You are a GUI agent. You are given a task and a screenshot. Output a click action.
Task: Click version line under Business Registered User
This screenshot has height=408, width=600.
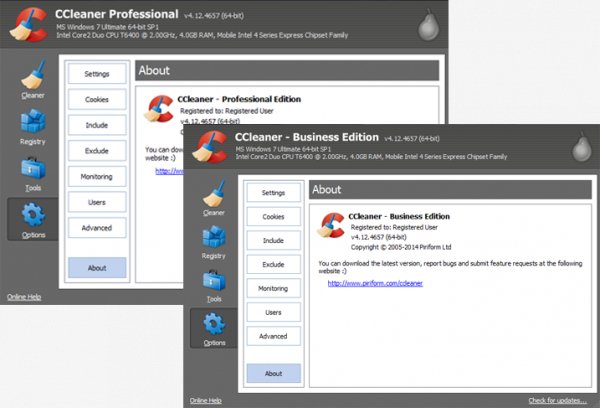379,237
